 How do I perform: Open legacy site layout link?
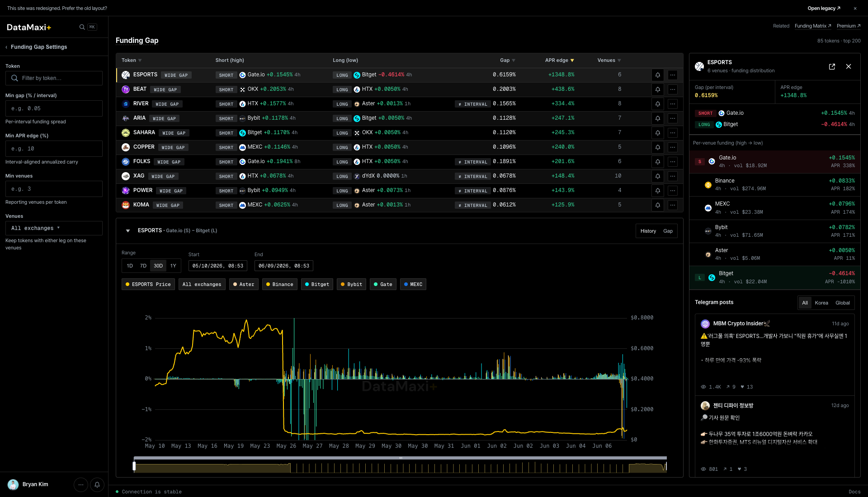pyautogui.click(x=824, y=9)
